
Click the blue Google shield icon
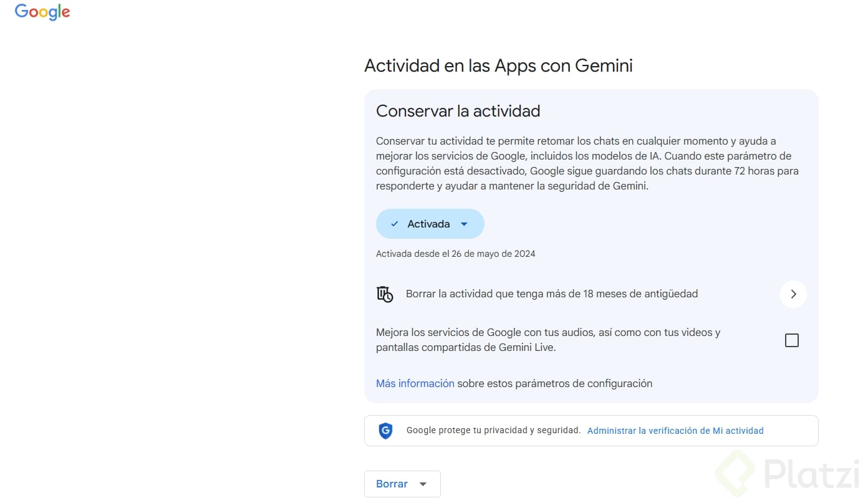click(386, 431)
